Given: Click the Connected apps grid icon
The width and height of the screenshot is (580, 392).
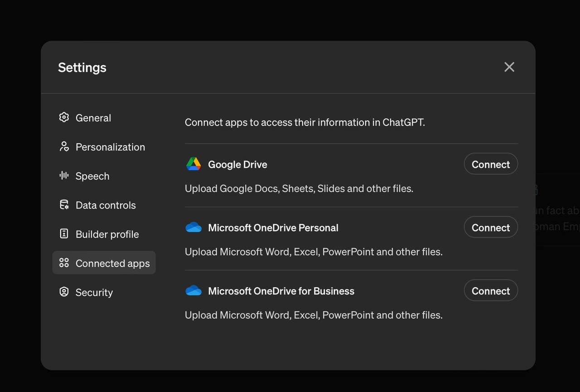Looking at the screenshot, I should click(64, 263).
